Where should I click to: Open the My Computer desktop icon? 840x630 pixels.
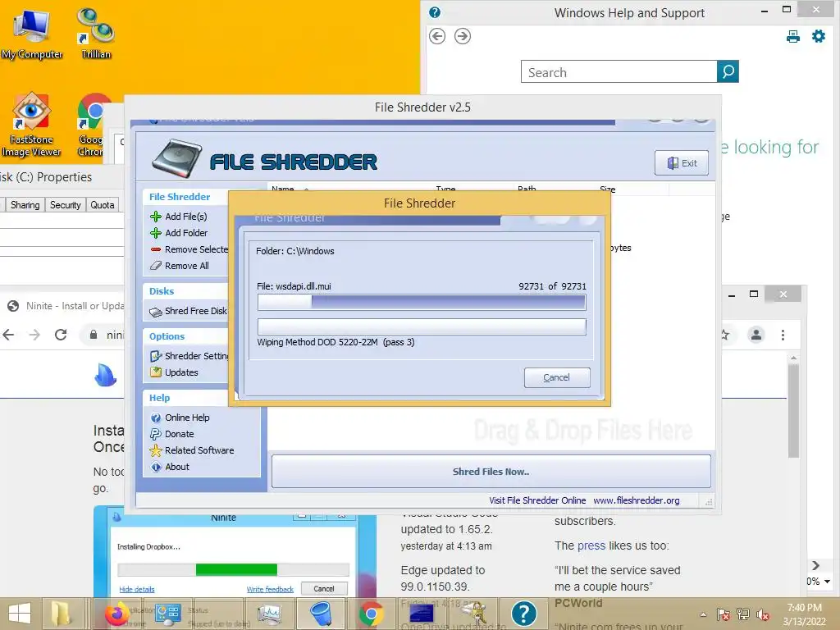tap(32, 34)
